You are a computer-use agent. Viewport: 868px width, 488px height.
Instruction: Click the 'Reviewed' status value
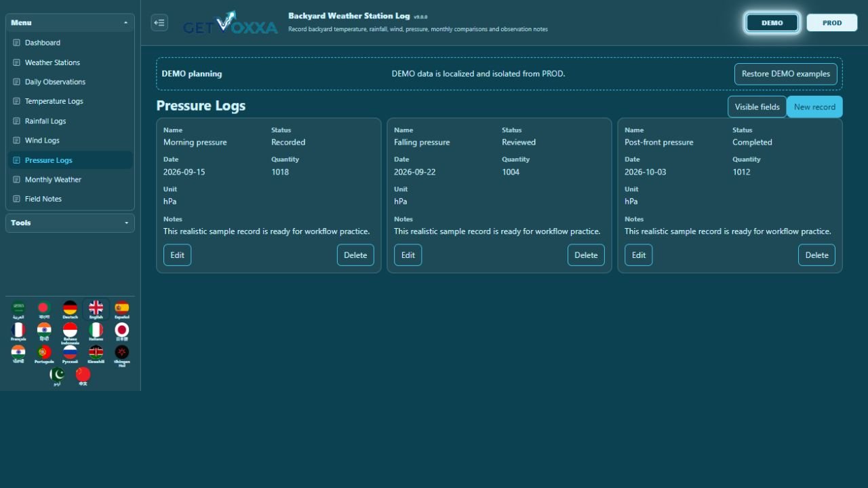coord(519,143)
